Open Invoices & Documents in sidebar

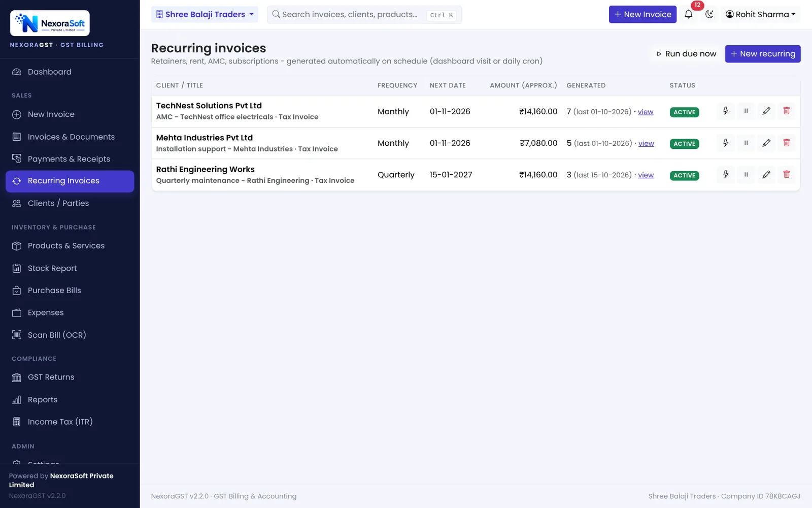pos(70,137)
